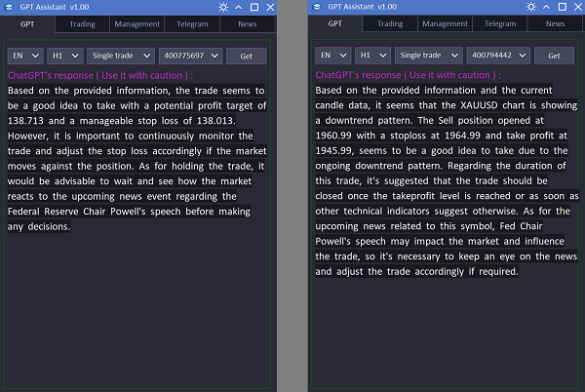Switch to News tab in left window
This screenshot has width=585, height=392.
248,24
